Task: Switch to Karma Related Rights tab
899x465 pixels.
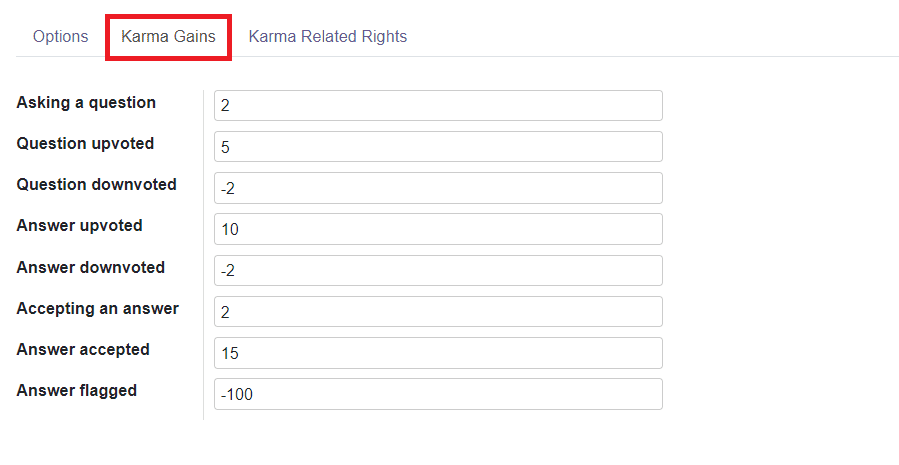Action: (328, 37)
